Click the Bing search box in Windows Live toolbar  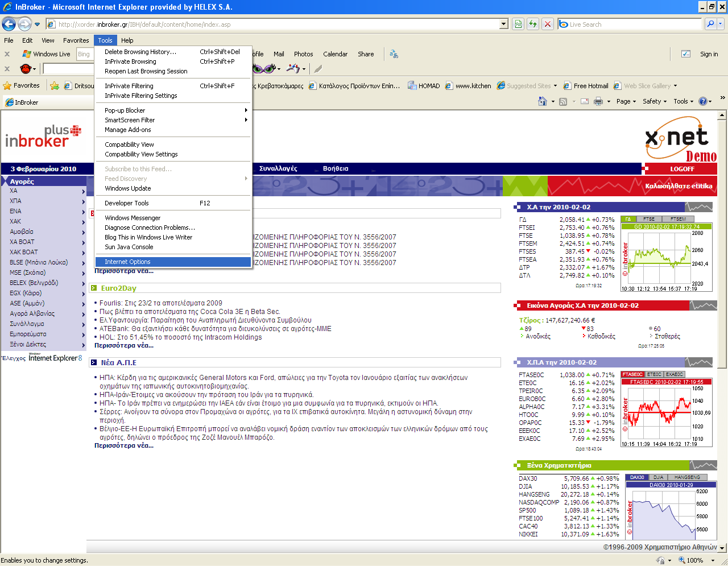[85, 54]
